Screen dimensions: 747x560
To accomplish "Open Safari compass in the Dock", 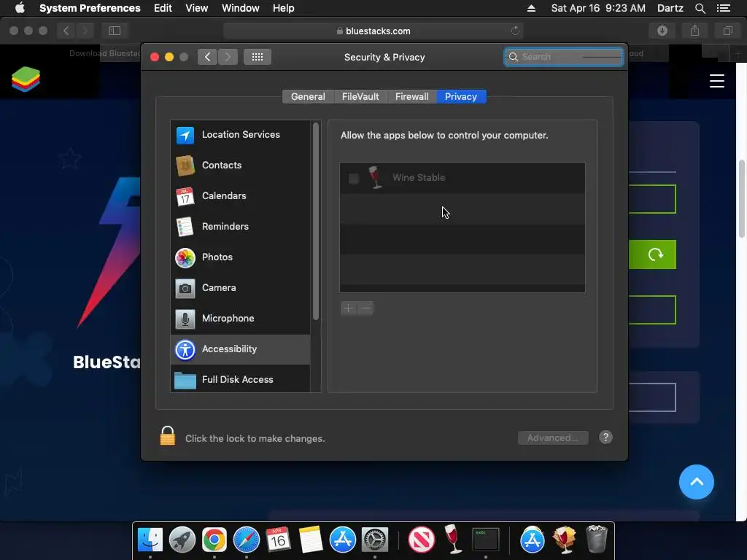I will pyautogui.click(x=246, y=540).
